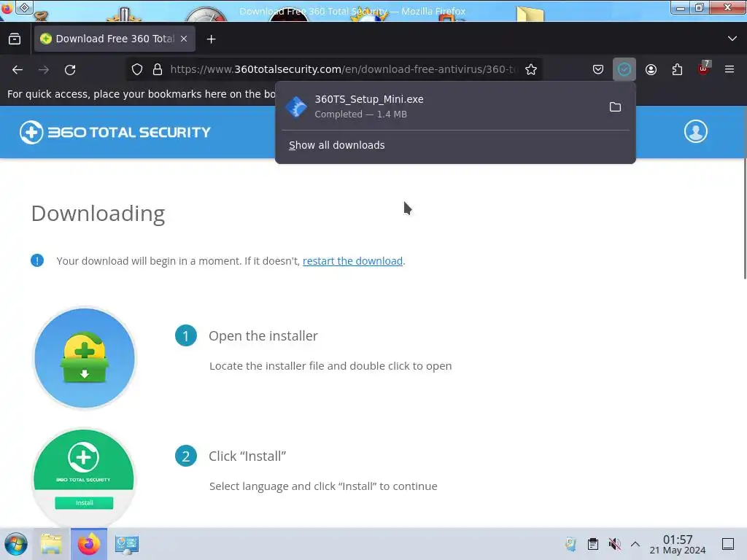Open file manager from taskbar
This screenshot has height=560, width=747.
click(51, 544)
